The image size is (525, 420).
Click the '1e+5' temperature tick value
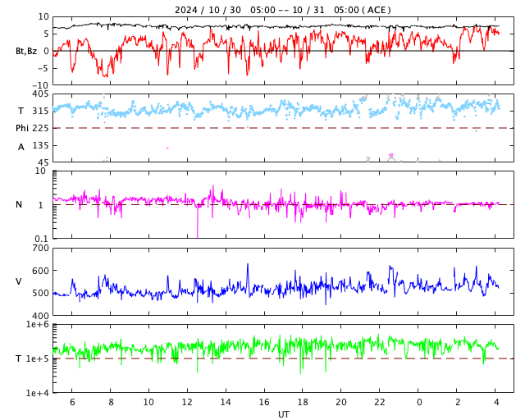coord(38,358)
